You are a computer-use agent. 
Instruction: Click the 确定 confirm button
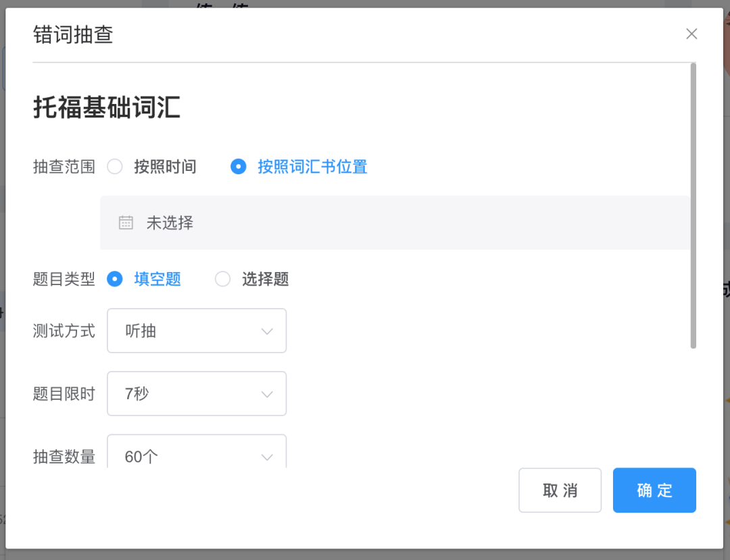click(654, 490)
